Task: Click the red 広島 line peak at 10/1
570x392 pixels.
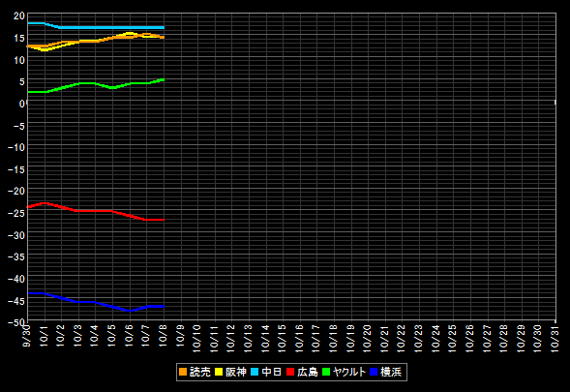Action: point(45,203)
